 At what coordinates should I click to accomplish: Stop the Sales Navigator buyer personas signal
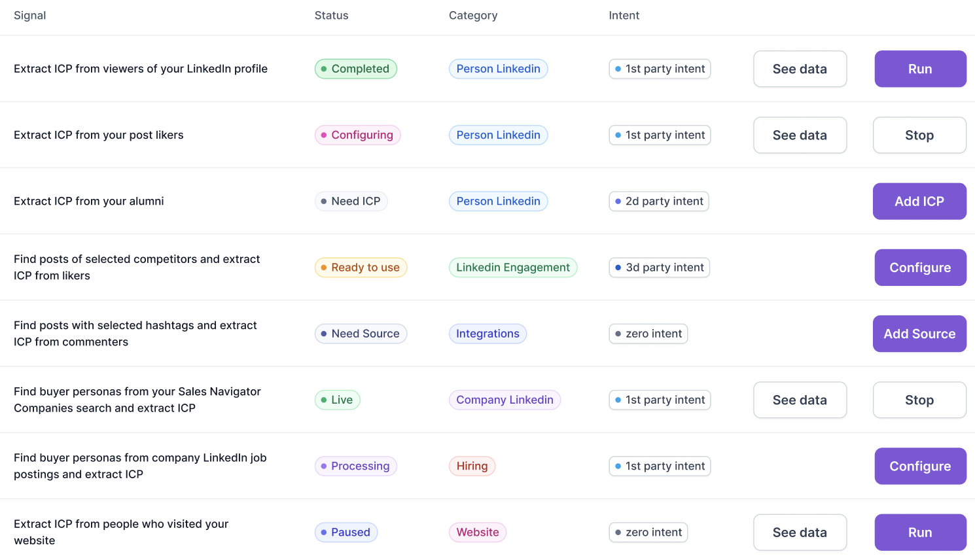coord(919,400)
